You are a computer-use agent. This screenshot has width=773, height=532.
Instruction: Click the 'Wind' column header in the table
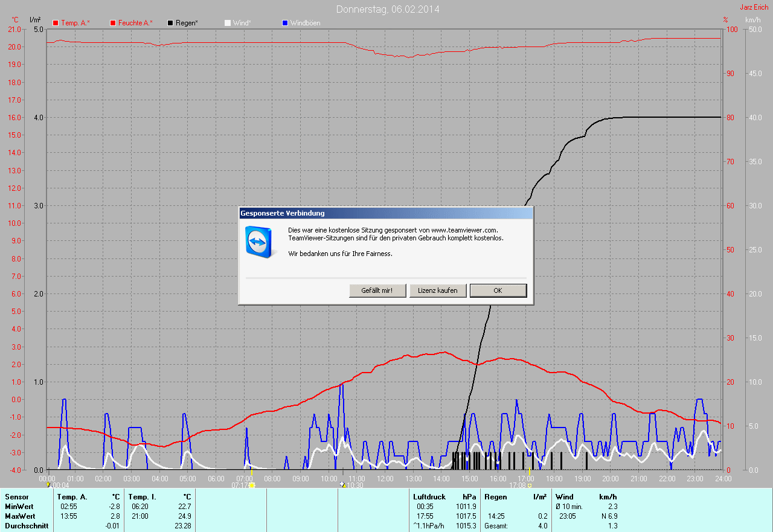(x=565, y=497)
